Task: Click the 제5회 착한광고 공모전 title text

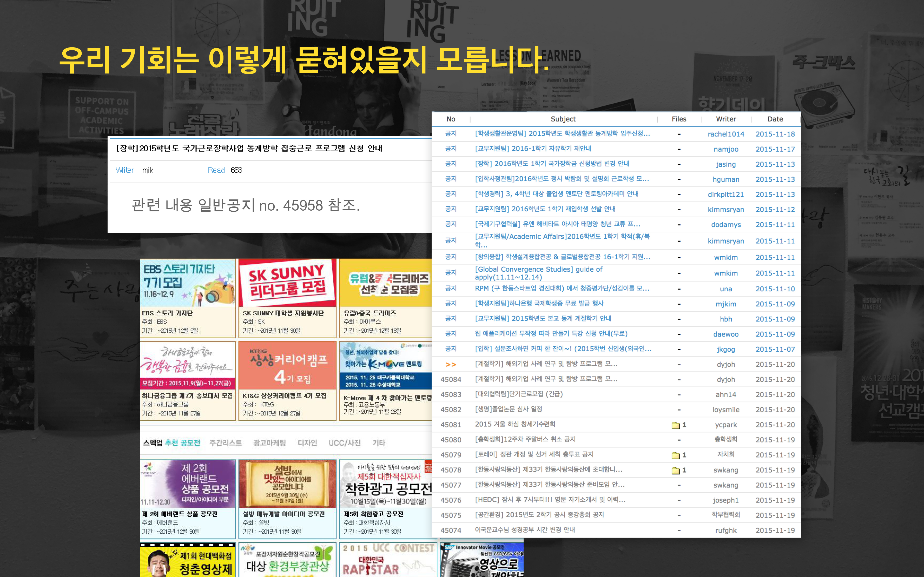Action: [x=373, y=514]
